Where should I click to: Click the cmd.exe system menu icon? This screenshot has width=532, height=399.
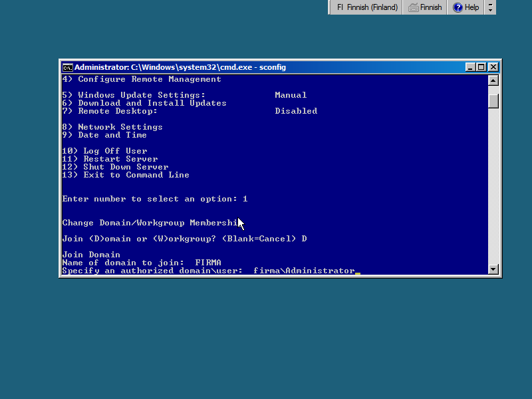[x=67, y=67]
